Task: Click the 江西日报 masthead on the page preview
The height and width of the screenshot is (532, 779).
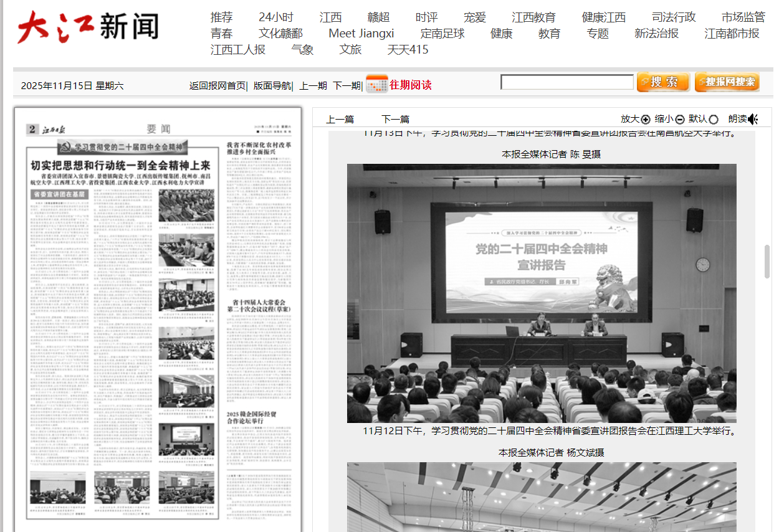Action: point(57,130)
